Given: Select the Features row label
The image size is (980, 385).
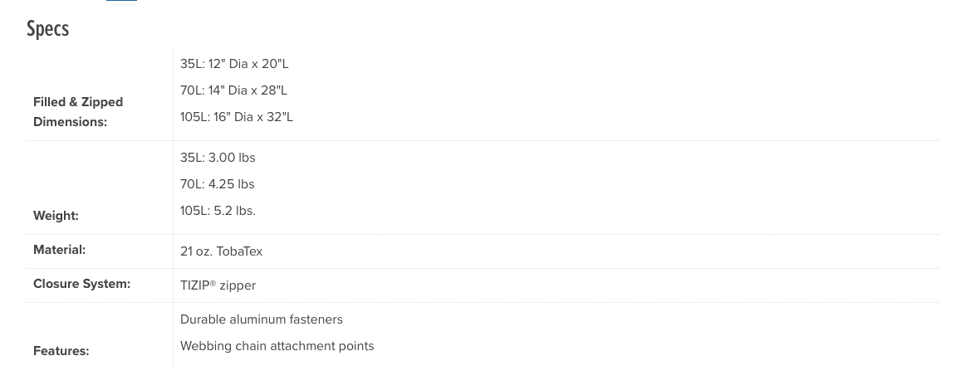Looking at the screenshot, I should [x=61, y=351].
